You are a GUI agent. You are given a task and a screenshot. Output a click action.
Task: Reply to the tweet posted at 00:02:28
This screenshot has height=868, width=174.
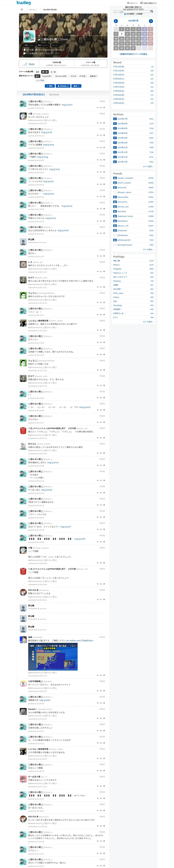point(98,148)
